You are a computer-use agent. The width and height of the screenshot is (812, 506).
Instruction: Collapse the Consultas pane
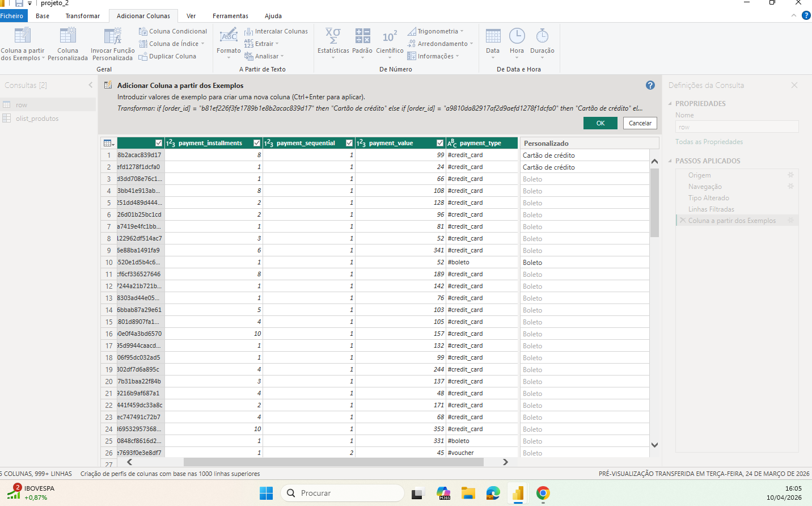[x=90, y=85]
